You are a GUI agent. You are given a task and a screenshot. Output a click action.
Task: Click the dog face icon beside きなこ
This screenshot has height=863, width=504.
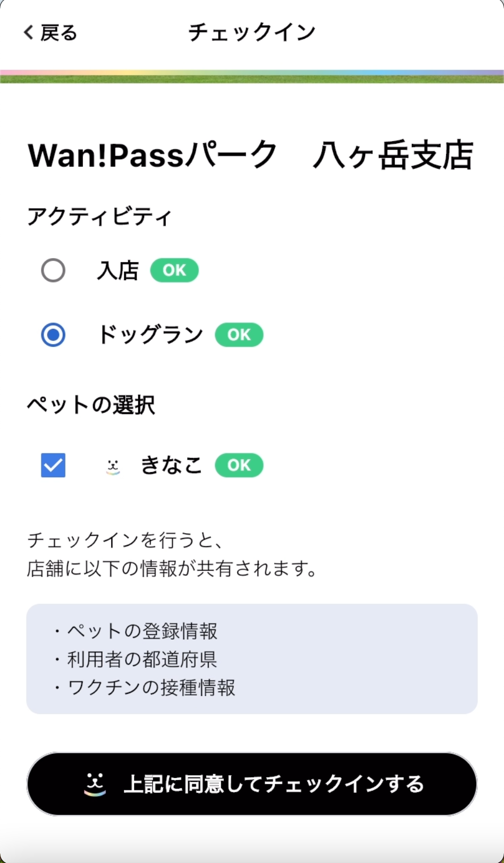[113, 466]
